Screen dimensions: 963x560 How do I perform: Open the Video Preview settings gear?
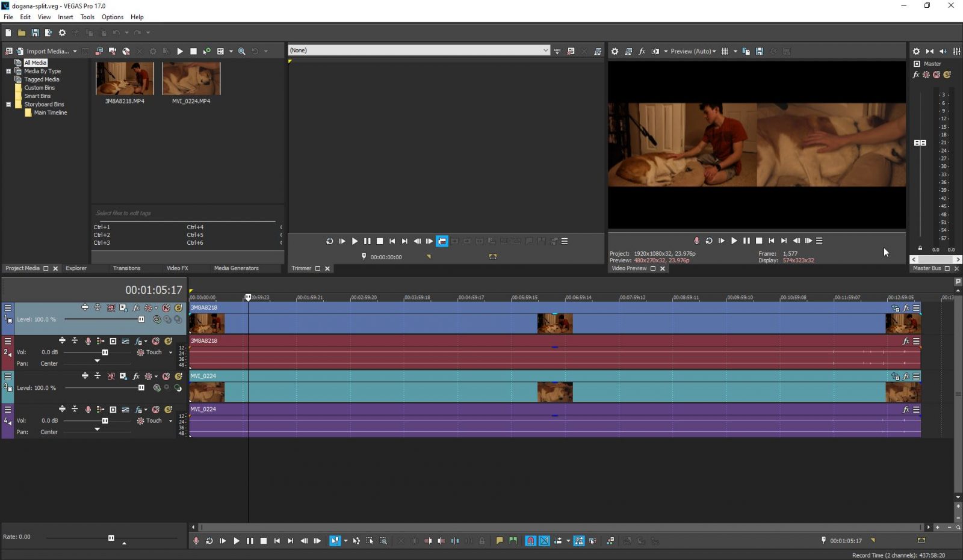[x=615, y=51]
